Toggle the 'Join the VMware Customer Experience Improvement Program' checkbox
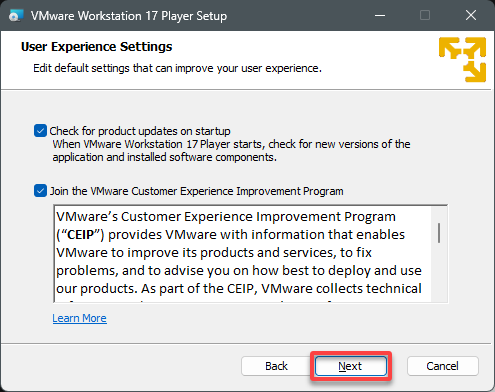The image size is (495, 392). (40, 191)
